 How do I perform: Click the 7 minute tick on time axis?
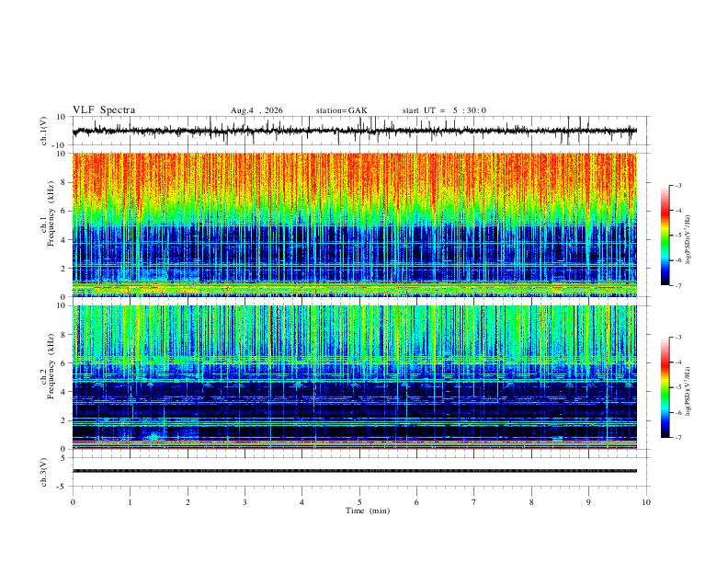[474, 502]
